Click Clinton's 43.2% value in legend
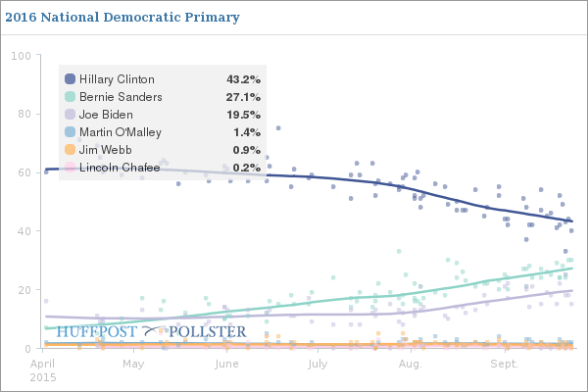The height and width of the screenshot is (392, 588). [243, 79]
